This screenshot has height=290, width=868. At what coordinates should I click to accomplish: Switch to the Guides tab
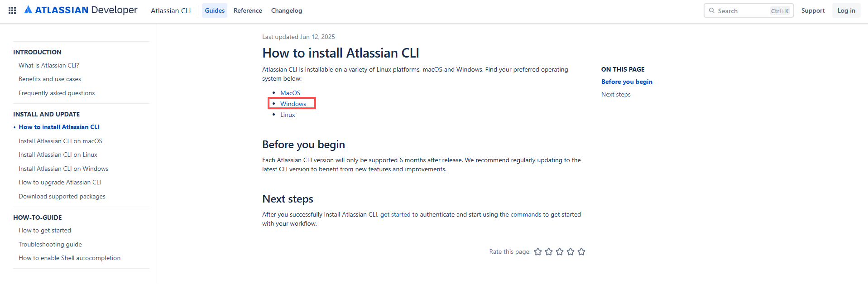point(215,10)
